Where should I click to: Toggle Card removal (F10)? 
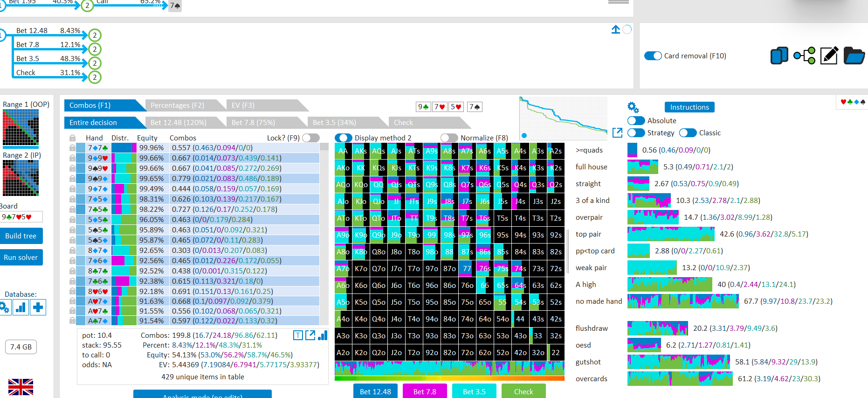pyautogui.click(x=653, y=56)
